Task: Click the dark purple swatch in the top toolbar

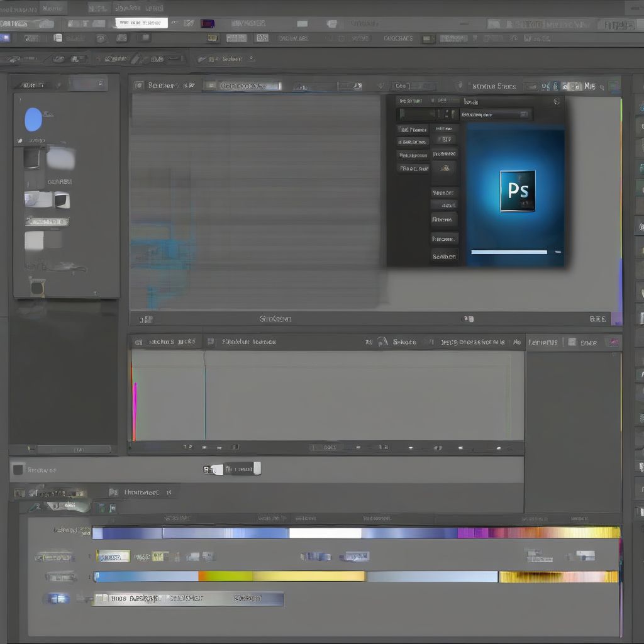Action: (x=208, y=23)
